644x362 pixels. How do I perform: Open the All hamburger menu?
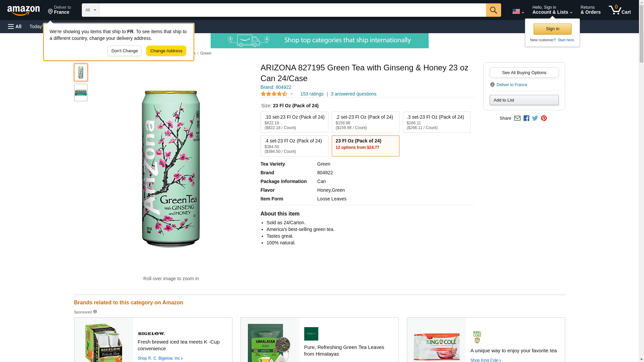click(15, 26)
